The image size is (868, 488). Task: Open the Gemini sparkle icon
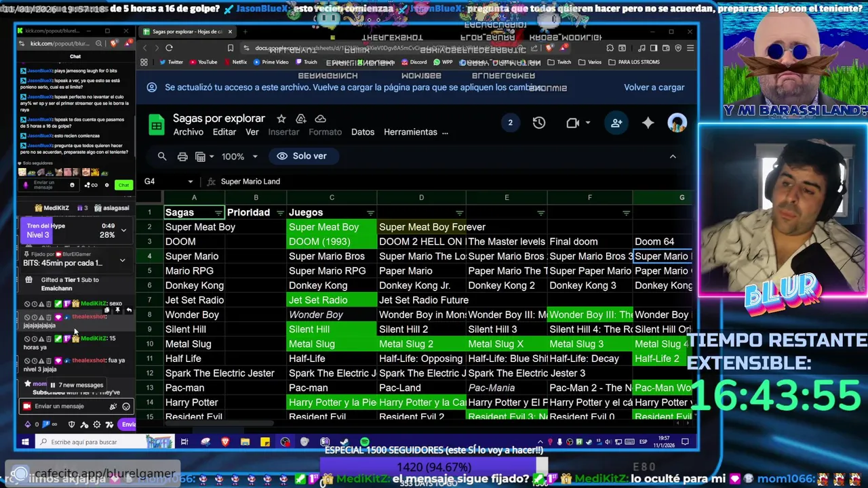648,123
